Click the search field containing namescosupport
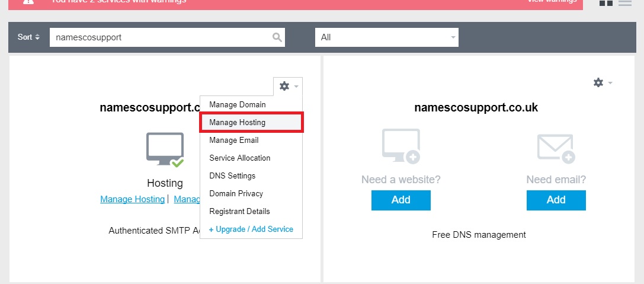 coord(167,37)
